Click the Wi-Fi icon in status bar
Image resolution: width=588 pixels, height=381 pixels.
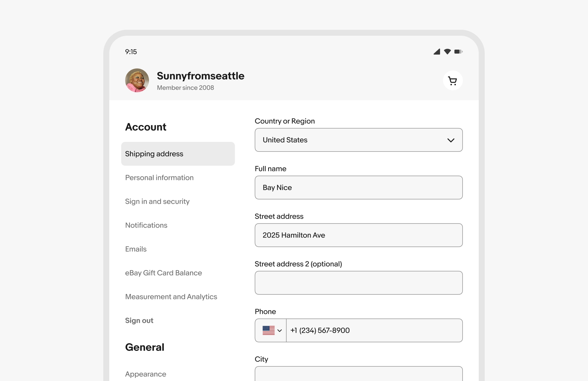447,52
